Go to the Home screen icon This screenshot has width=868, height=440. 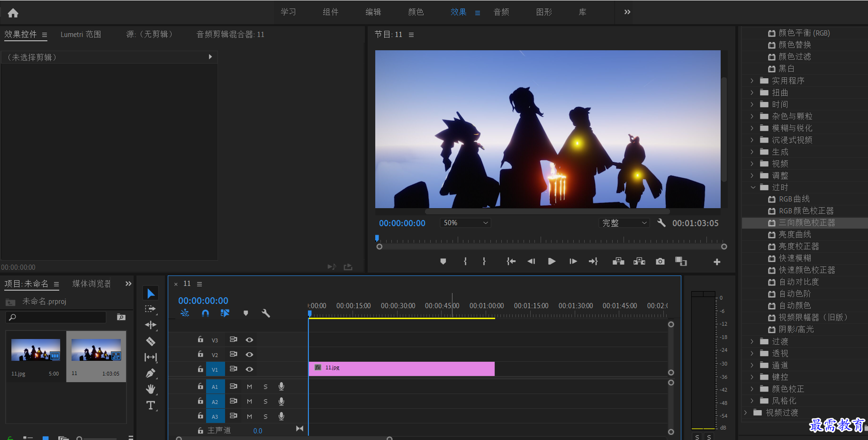(13, 13)
